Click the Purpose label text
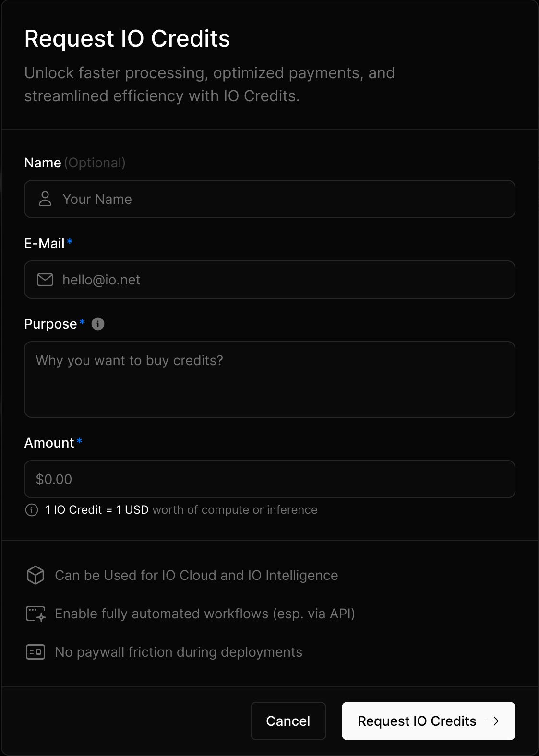The image size is (539, 756). 51,324
